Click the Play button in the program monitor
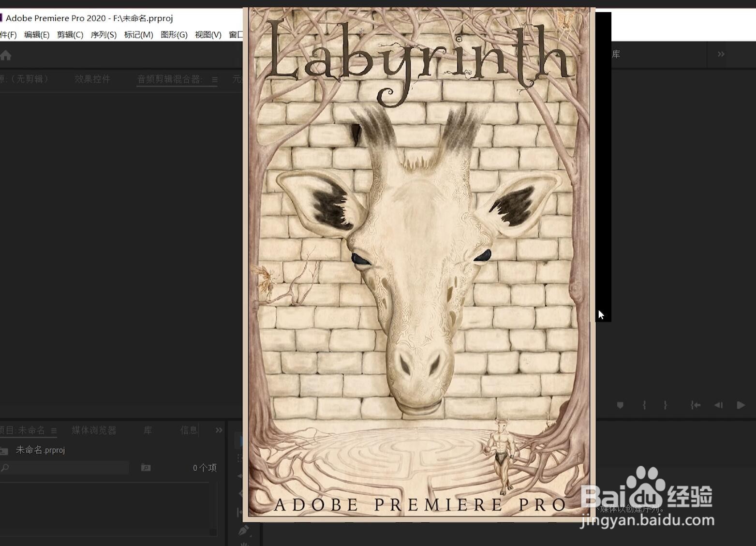The height and width of the screenshot is (546, 756). coord(741,405)
